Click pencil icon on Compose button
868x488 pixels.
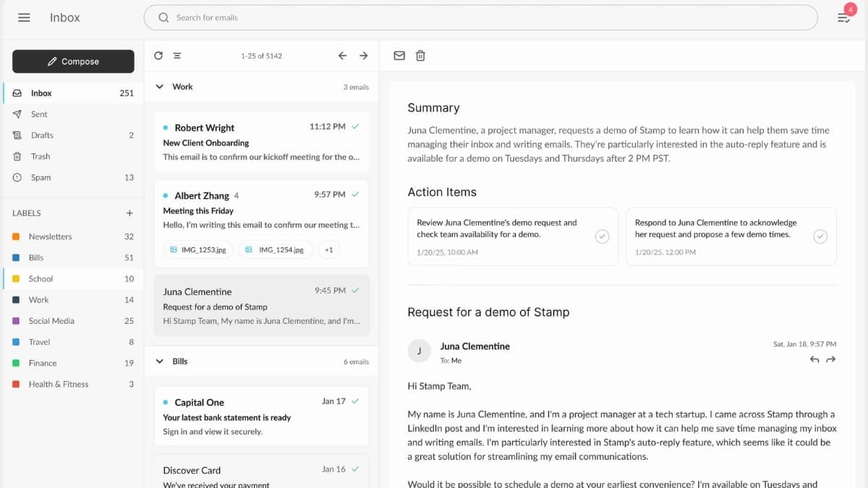pos(52,61)
